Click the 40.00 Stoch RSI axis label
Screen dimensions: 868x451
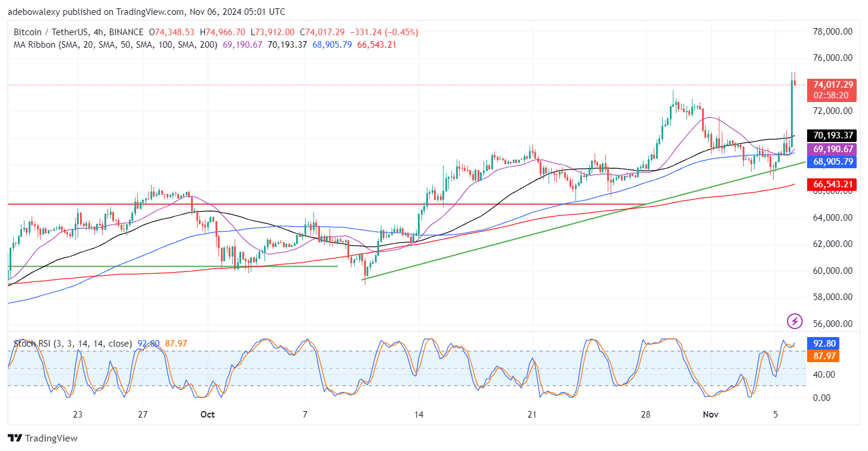824,374
